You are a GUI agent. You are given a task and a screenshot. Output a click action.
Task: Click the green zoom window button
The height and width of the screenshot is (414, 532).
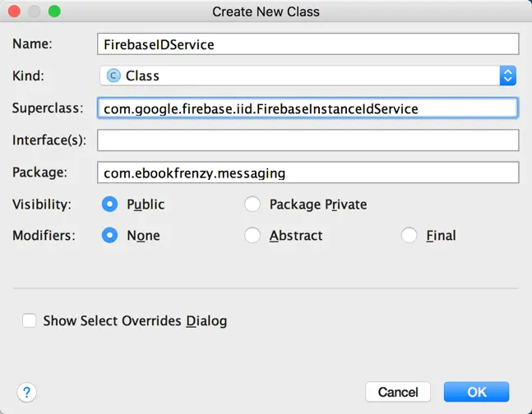click(54, 11)
